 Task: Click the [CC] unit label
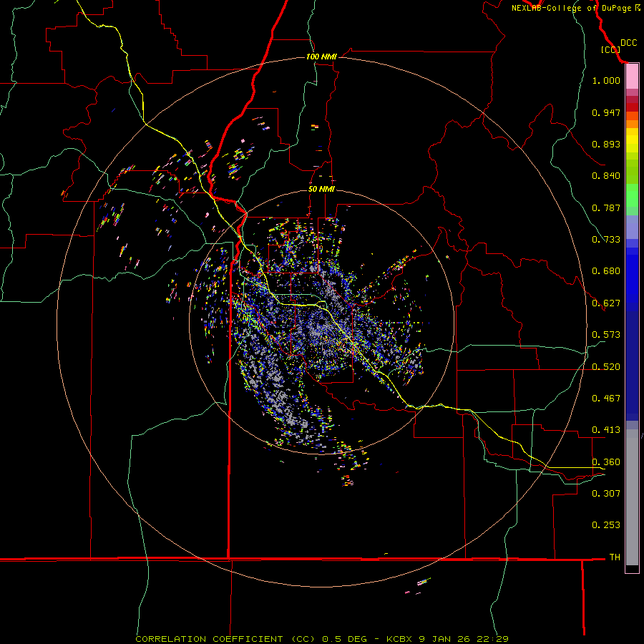click(610, 49)
